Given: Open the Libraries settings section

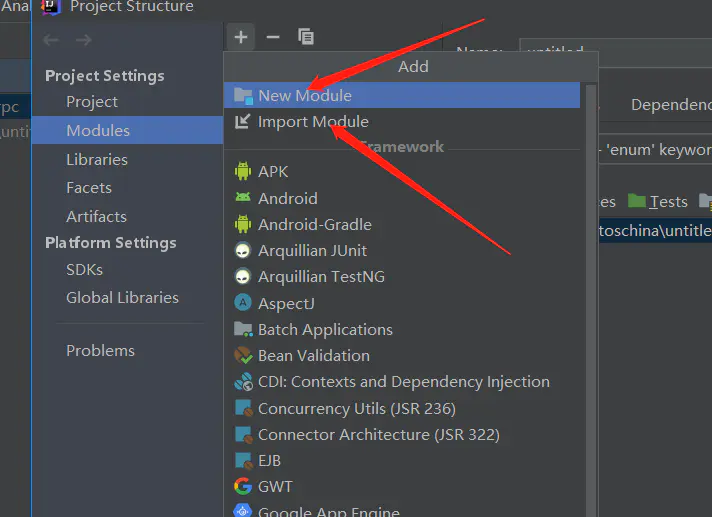Looking at the screenshot, I should (96, 159).
